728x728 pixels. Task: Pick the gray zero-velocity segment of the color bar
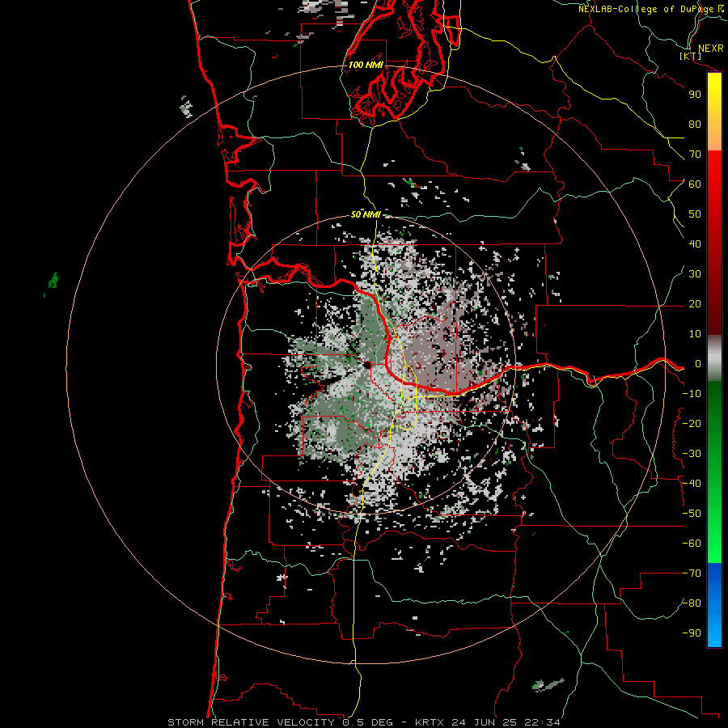coord(714,358)
